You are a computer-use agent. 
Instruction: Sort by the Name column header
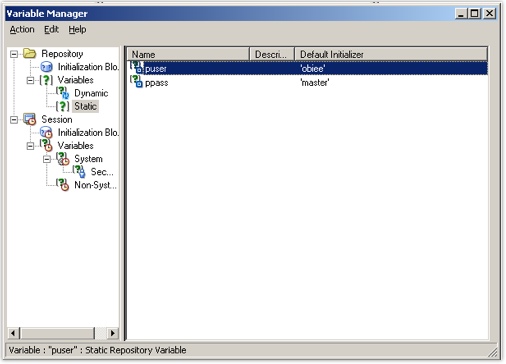(x=188, y=54)
